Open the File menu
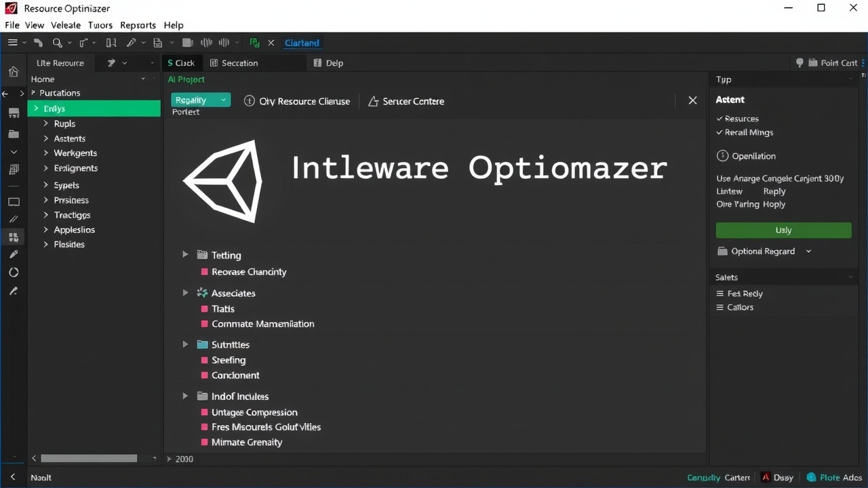Image resolution: width=868 pixels, height=488 pixels. tap(12, 25)
